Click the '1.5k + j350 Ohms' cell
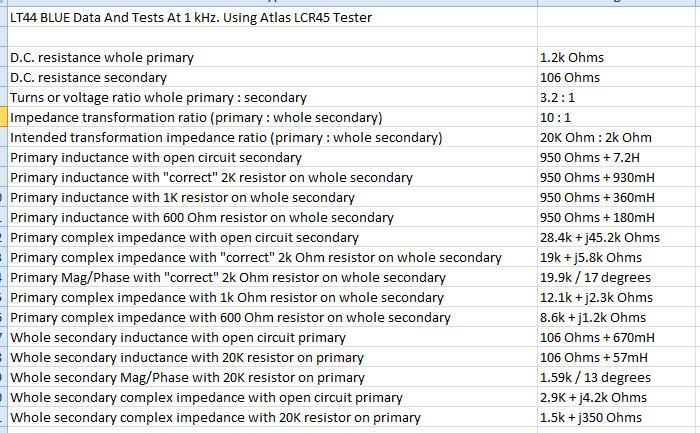This screenshot has width=700, height=433. (590, 417)
